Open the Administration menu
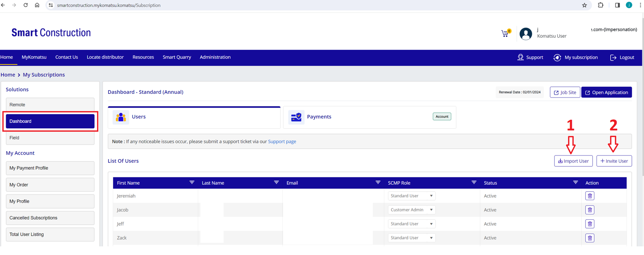644x255 pixels. pyautogui.click(x=215, y=57)
